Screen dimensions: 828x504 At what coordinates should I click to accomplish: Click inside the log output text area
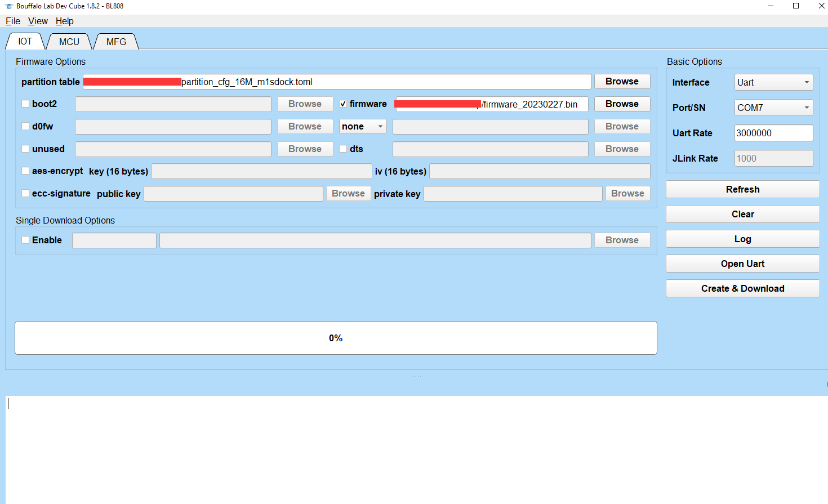click(416, 449)
